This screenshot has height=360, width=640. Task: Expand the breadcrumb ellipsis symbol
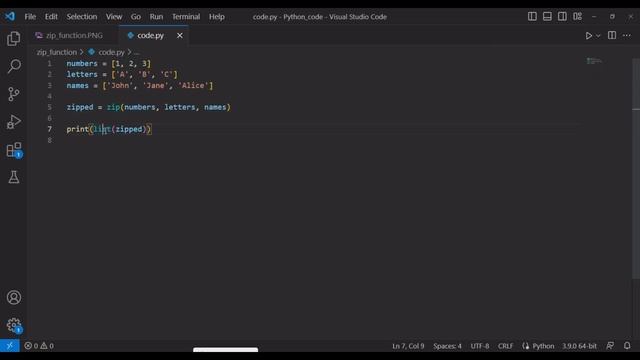[136, 52]
